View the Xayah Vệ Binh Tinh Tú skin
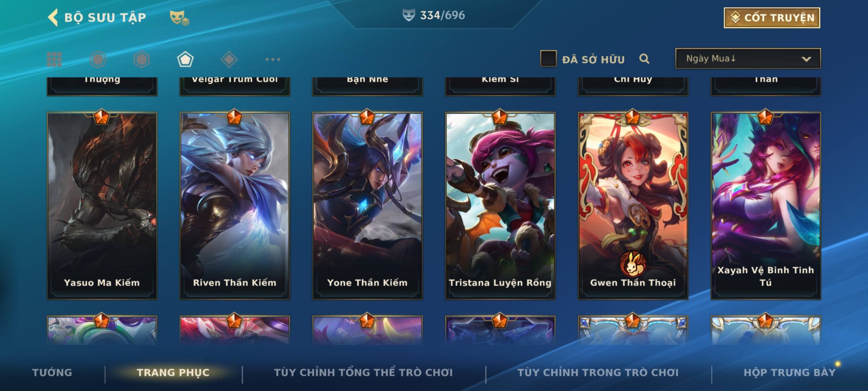Screen dimensions: 868x391 click(x=766, y=206)
